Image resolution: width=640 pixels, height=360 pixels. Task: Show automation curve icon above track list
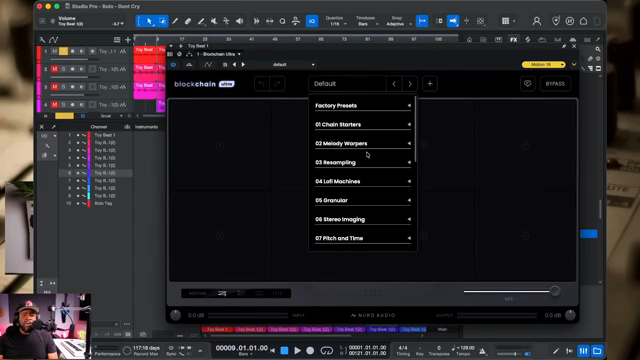[x=53, y=40]
